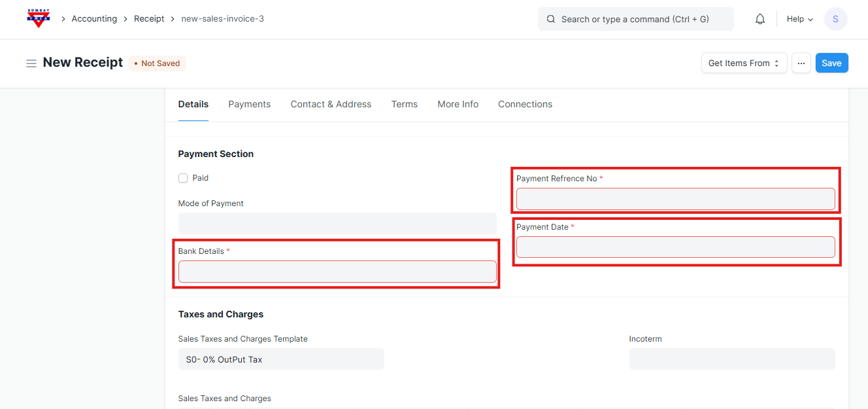
Task: Click into the Bank Details field
Action: click(337, 272)
